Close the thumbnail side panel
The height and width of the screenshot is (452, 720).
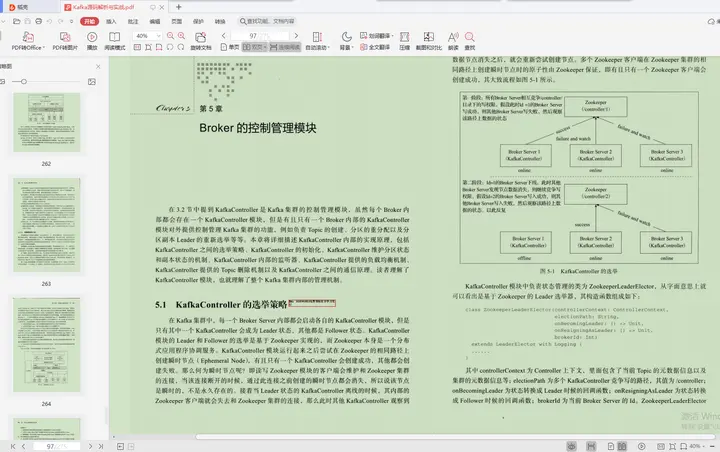click(98, 67)
